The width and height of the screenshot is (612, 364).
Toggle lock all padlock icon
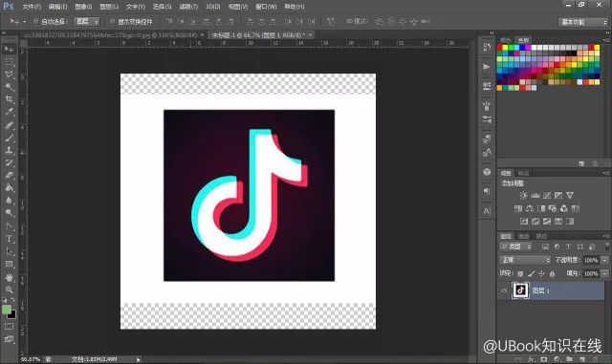tap(552, 274)
